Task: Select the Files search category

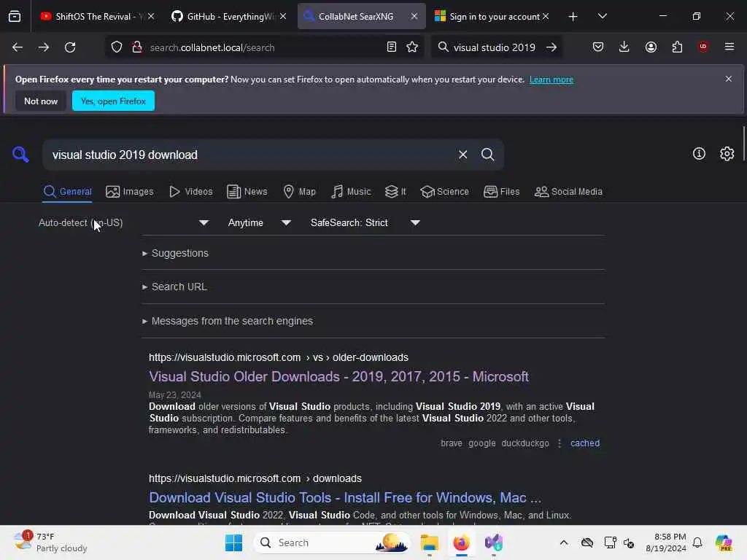Action: click(x=502, y=192)
